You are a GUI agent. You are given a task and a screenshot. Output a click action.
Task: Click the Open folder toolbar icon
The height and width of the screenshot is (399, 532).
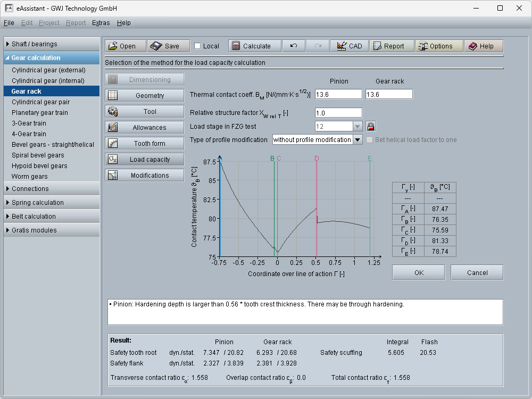click(x=113, y=46)
